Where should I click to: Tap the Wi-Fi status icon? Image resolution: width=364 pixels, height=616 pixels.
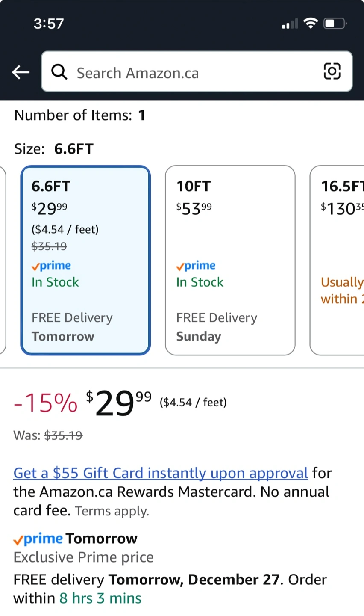click(x=311, y=23)
